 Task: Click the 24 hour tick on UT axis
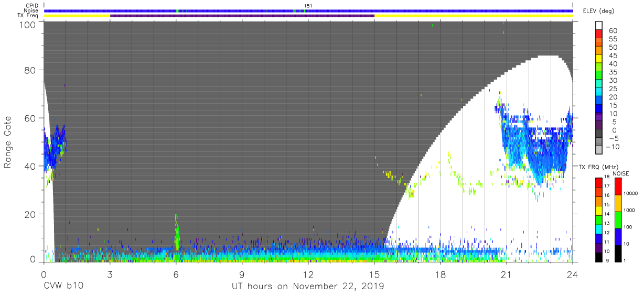(573, 274)
